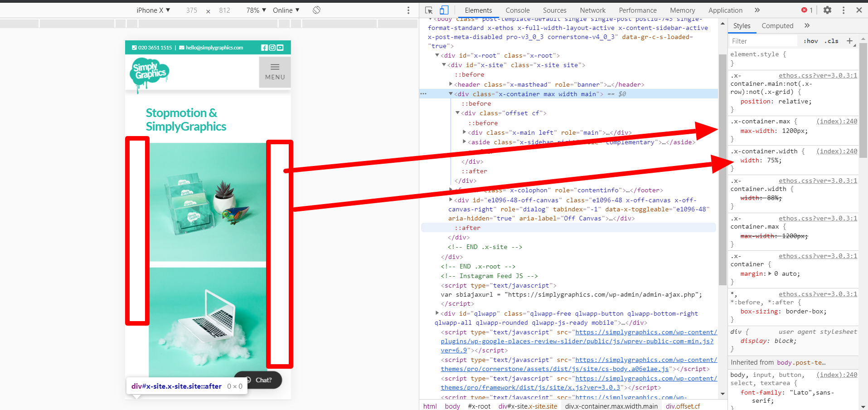Switch to the Sources tab
The width and height of the screenshot is (868, 410).
(x=554, y=10)
